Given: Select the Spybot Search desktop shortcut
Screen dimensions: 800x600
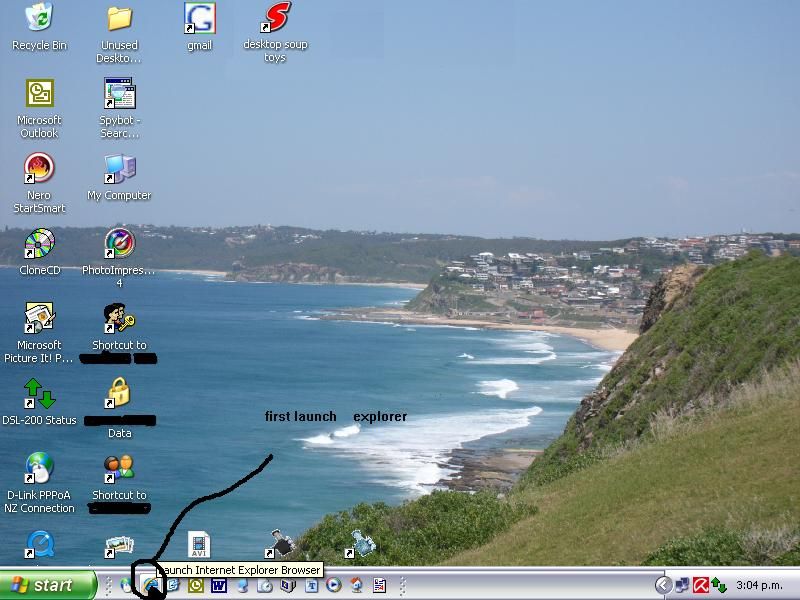Looking at the screenshot, I should pos(119,108).
